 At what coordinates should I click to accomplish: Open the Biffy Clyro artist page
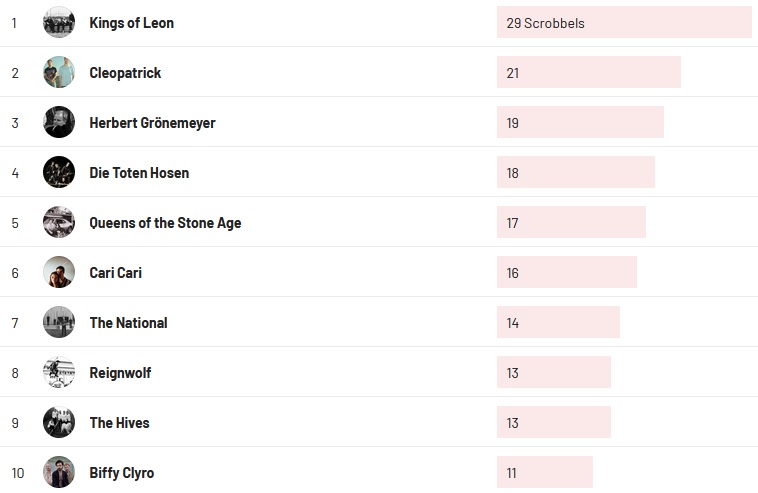coord(121,473)
